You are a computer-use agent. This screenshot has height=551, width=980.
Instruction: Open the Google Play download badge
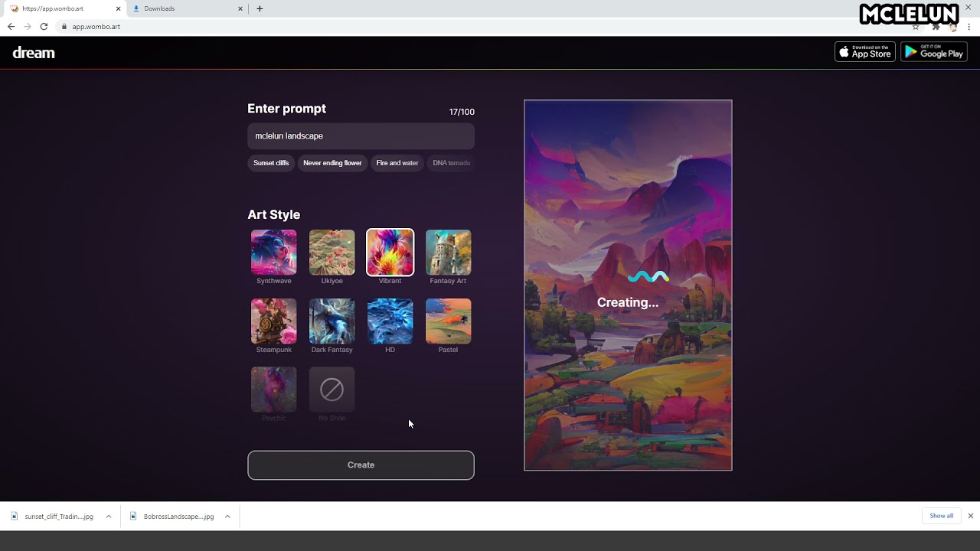(934, 52)
